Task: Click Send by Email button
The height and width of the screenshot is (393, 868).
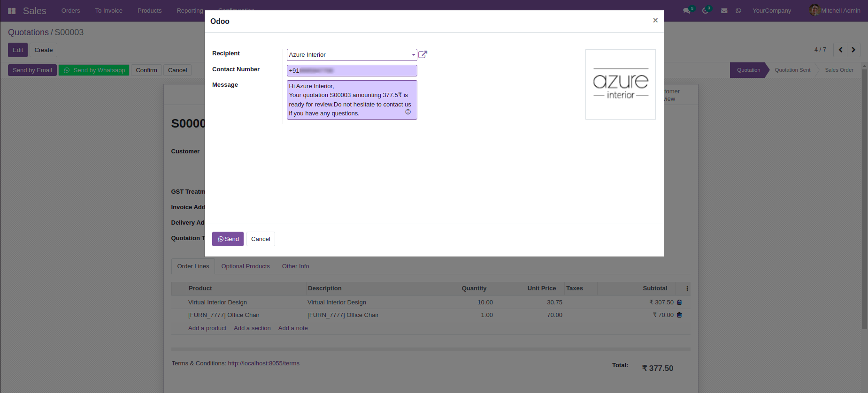Action: point(32,70)
